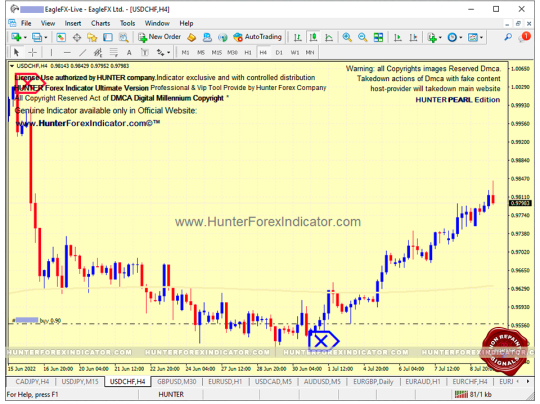Switch to Bar Chart display

(x=298, y=37)
